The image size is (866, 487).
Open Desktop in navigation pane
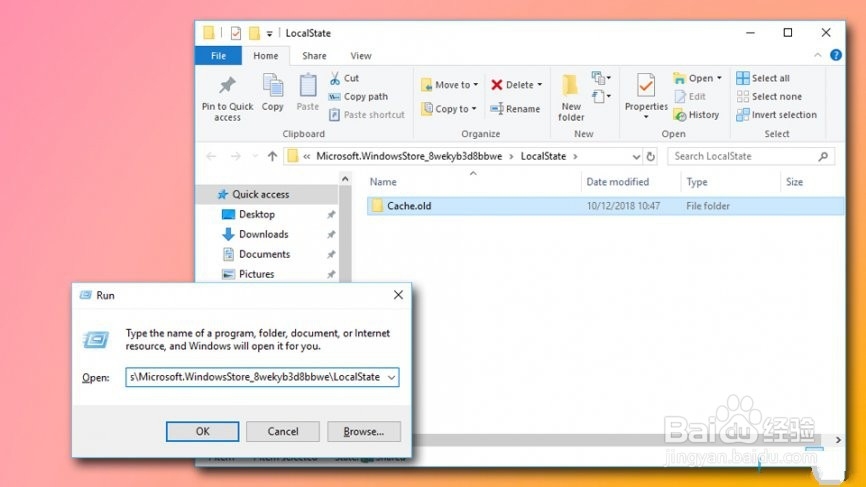click(x=257, y=214)
